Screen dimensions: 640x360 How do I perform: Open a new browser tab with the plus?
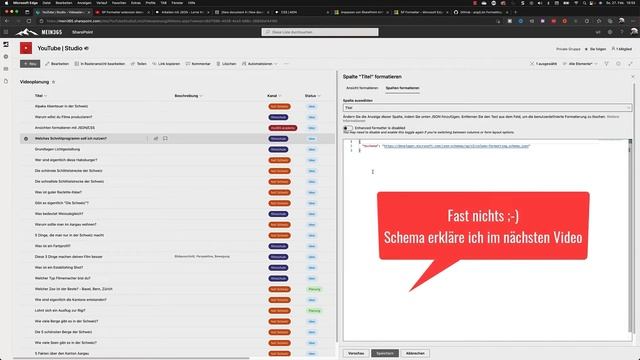(516, 12)
